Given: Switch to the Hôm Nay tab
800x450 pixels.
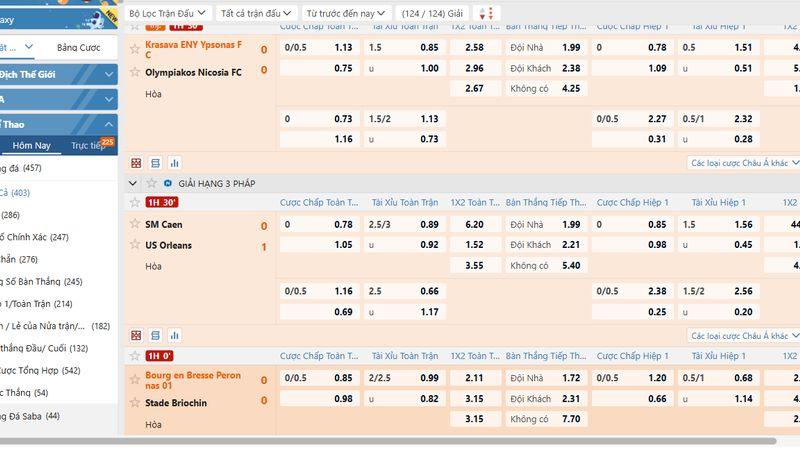Looking at the screenshot, I should coord(32,145).
